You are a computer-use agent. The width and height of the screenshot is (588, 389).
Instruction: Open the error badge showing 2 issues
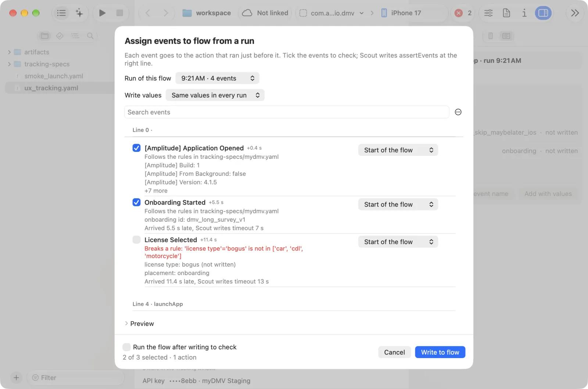(463, 13)
